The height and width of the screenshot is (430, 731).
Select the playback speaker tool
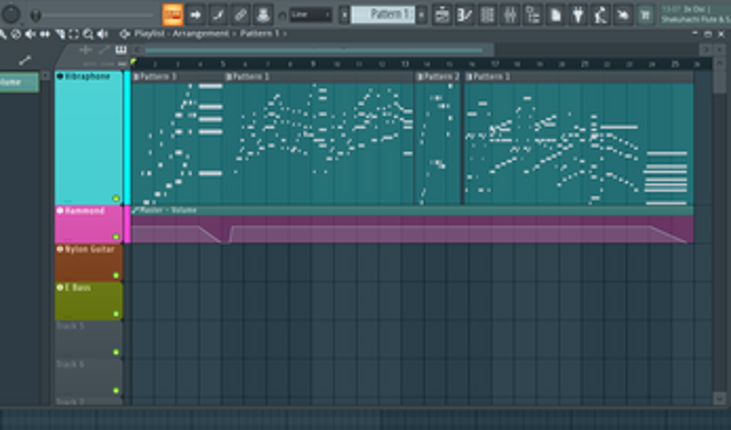click(102, 34)
